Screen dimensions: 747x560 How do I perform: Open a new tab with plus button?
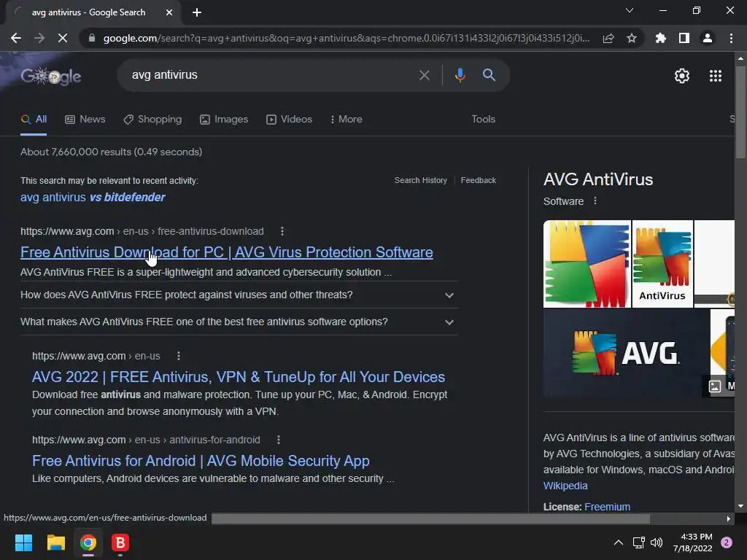[197, 12]
